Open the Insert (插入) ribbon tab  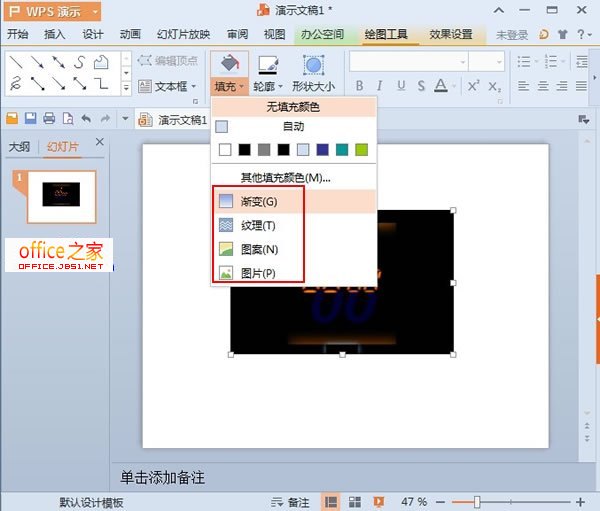tap(55, 34)
